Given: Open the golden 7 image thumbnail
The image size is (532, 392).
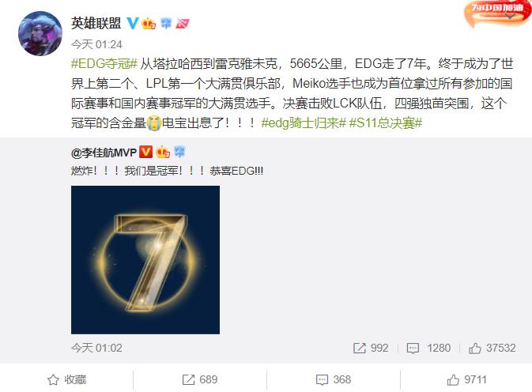Looking at the screenshot, I should (145, 260).
